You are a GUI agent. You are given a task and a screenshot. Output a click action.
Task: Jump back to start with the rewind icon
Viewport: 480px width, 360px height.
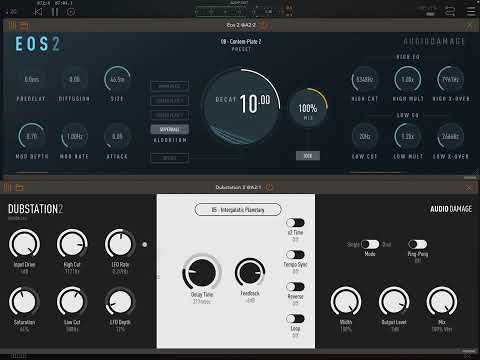click(38, 12)
